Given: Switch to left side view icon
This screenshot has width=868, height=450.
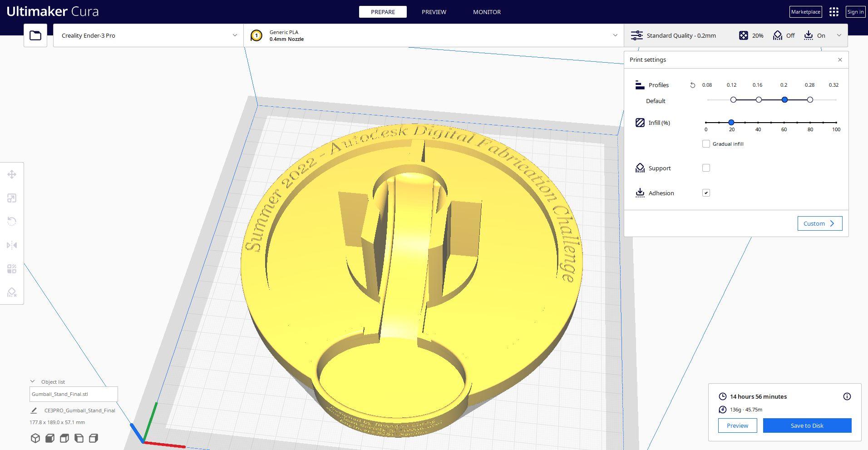Looking at the screenshot, I should click(x=79, y=438).
